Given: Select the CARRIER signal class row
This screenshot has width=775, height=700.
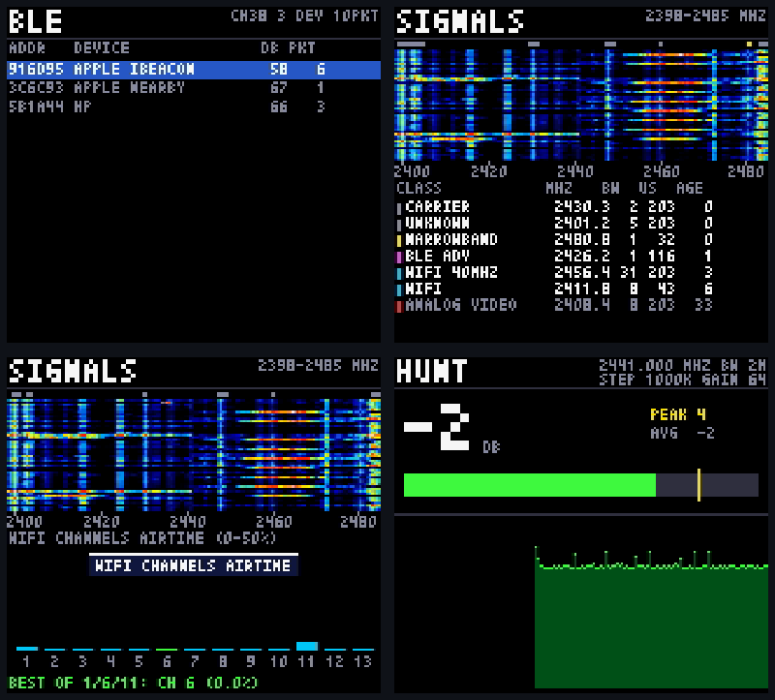Looking at the screenshot, I should tap(554, 206).
